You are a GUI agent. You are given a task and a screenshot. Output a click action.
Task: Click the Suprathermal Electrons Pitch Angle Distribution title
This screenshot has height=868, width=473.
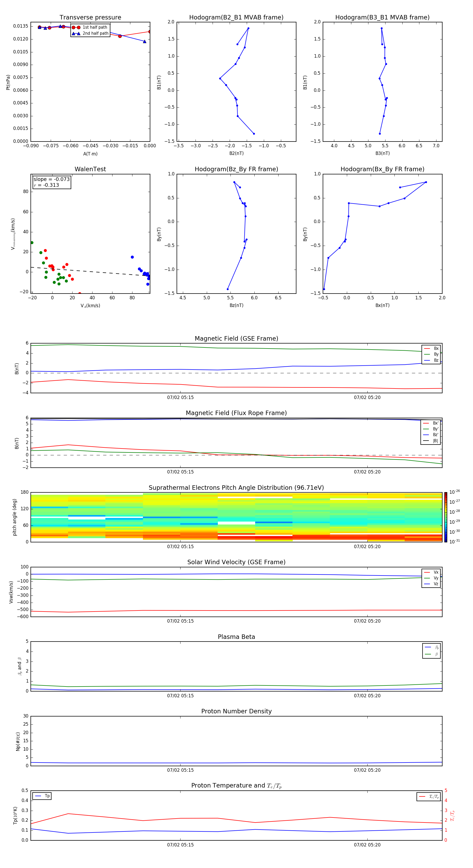coord(236,488)
